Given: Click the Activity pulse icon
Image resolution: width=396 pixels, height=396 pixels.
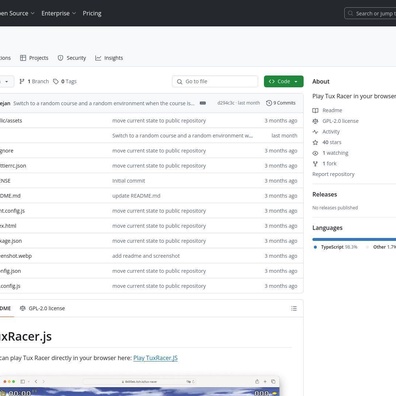Looking at the screenshot, I should (315, 132).
